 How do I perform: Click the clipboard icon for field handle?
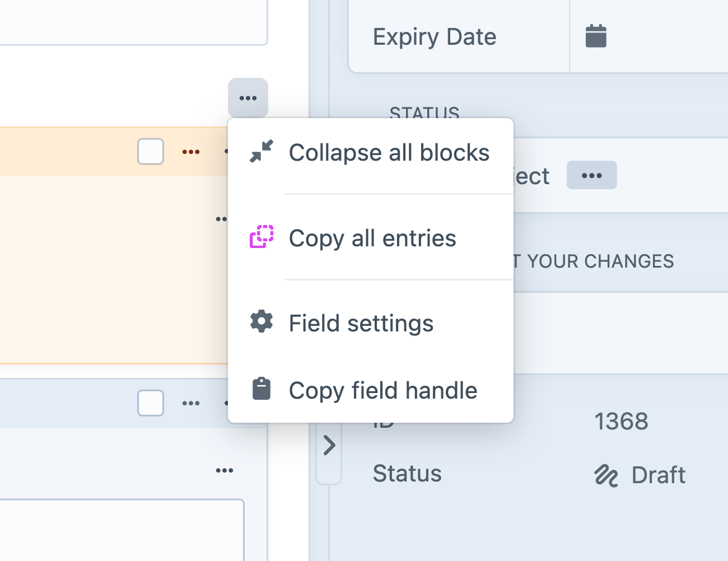tap(261, 389)
